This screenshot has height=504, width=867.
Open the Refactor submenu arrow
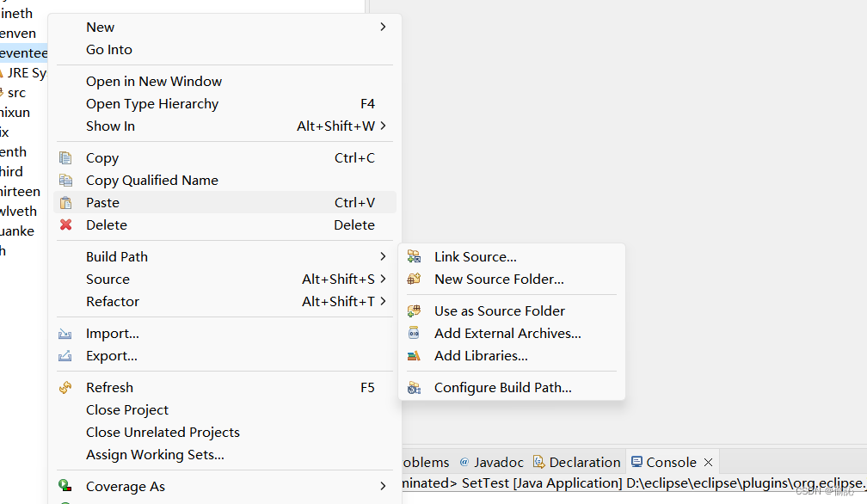pyautogui.click(x=383, y=302)
